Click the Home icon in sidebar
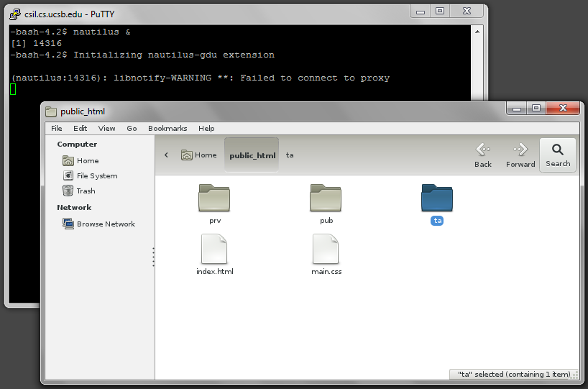 pos(68,160)
